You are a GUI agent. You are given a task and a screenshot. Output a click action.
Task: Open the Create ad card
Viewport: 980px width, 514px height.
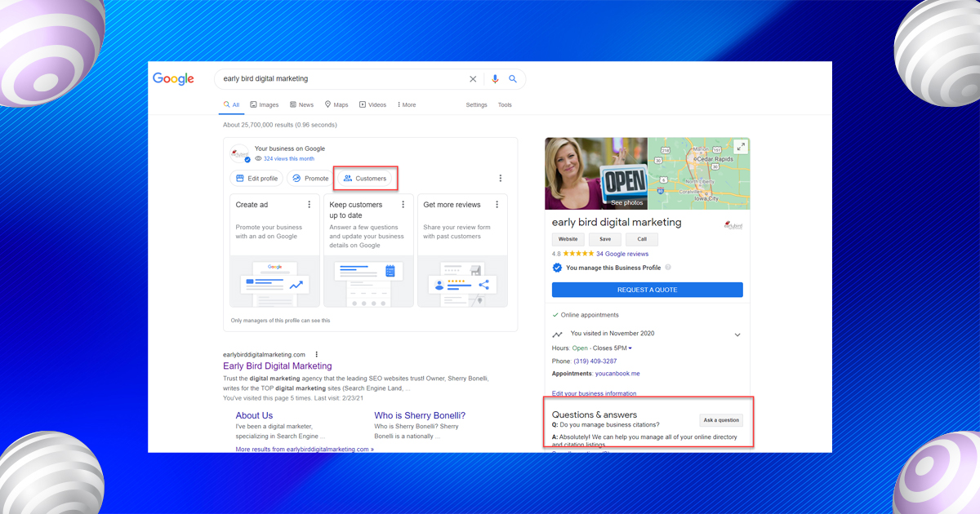click(x=275, y=250)
